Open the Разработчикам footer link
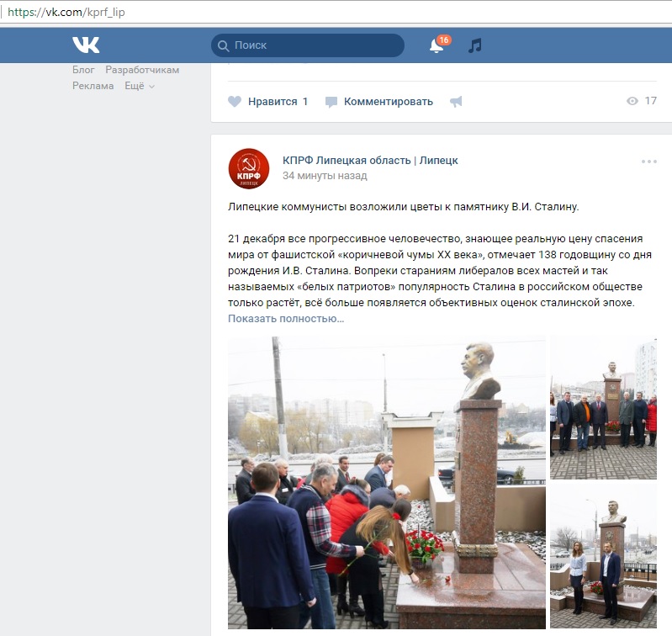Viewport: 672px width, 636px height. [x=142, y=70]
